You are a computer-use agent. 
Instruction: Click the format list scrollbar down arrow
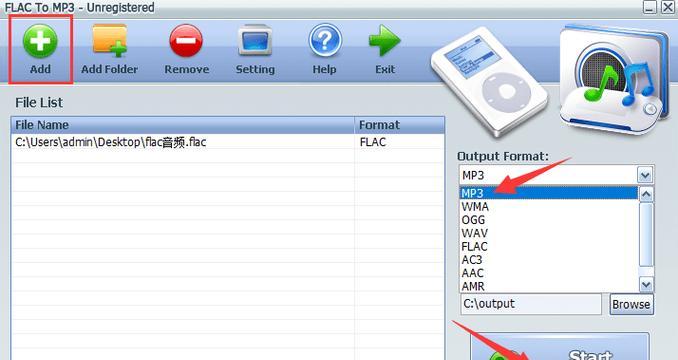(x=646, y=285)
